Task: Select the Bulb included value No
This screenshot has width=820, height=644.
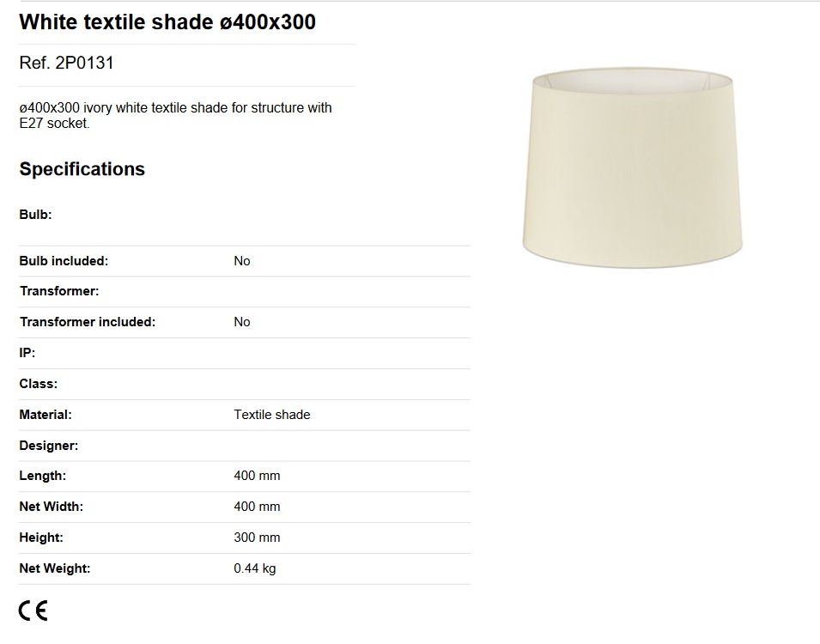Action: [242, 261]
